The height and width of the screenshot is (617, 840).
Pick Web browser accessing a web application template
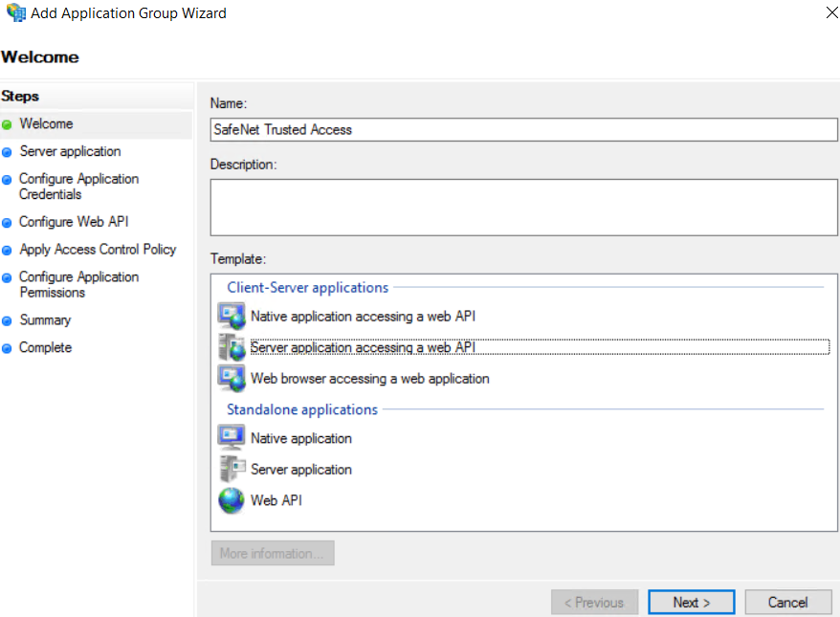(370, 379)
